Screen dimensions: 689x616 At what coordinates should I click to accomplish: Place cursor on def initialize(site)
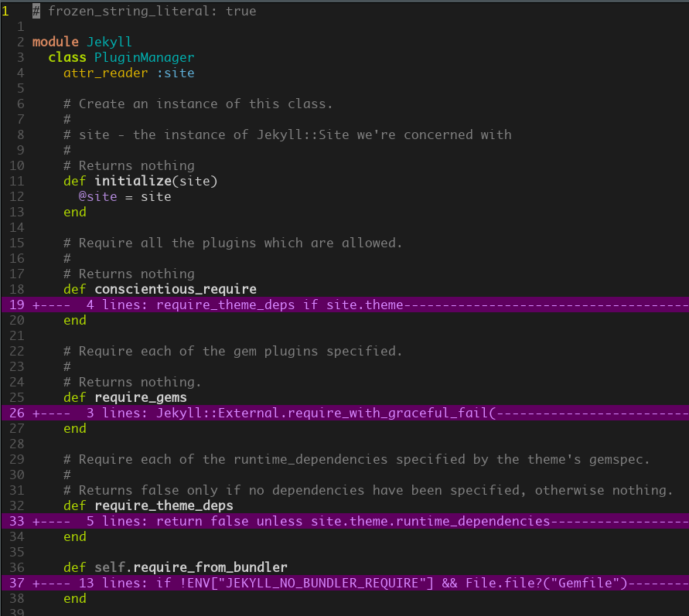coord(140,181)
